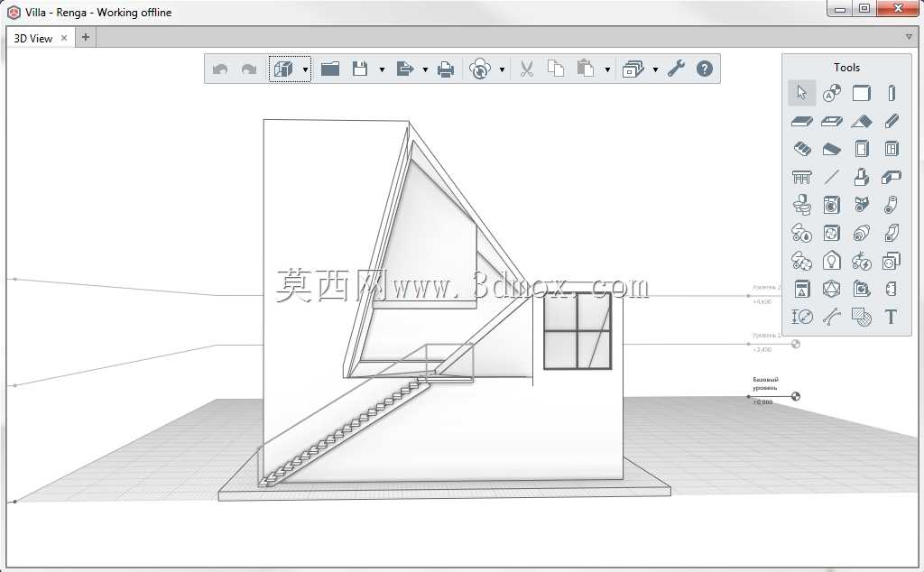Click the Redo arrow
The width and height of the screenshot is (924, 572).
249,69
